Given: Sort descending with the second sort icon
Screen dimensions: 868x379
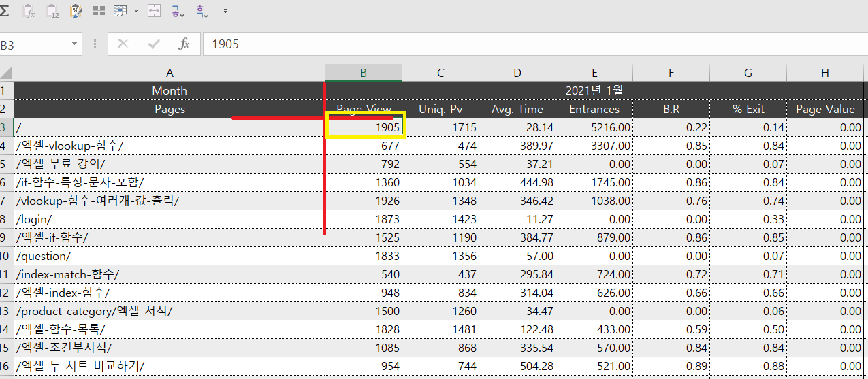Looking at the screenshot, I should pyautogui.click(x=201, y=11).
